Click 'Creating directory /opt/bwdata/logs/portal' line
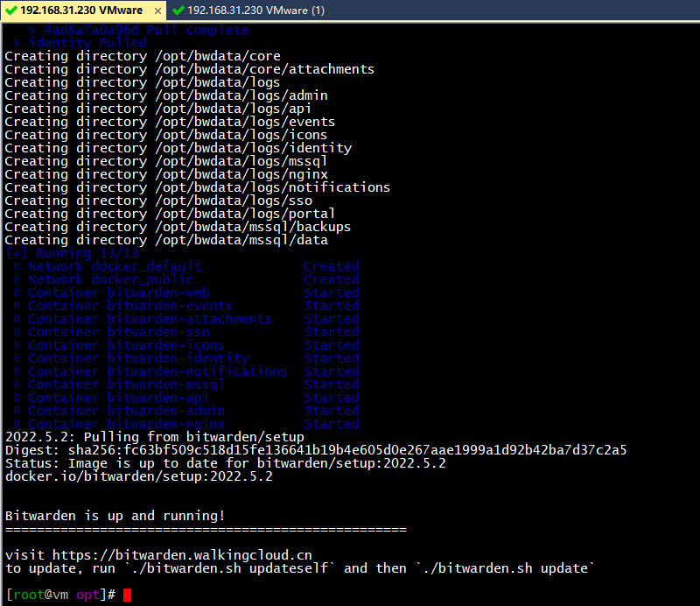 (170, 214)
